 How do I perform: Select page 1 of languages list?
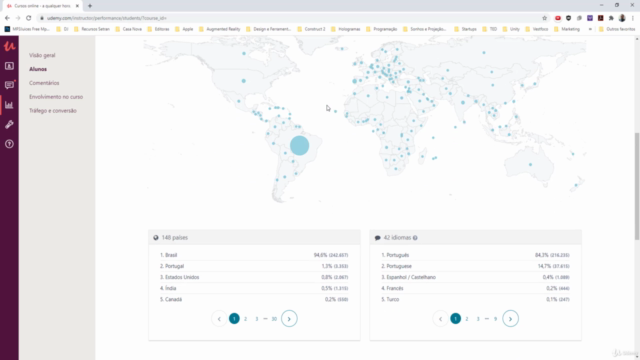[x=456, y=319]
